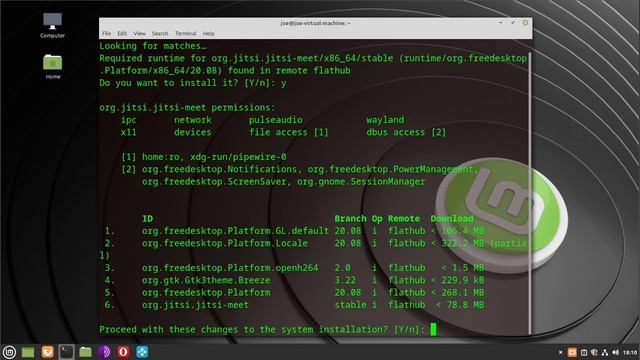Open the Edit menu in terminal

[122, 33]
